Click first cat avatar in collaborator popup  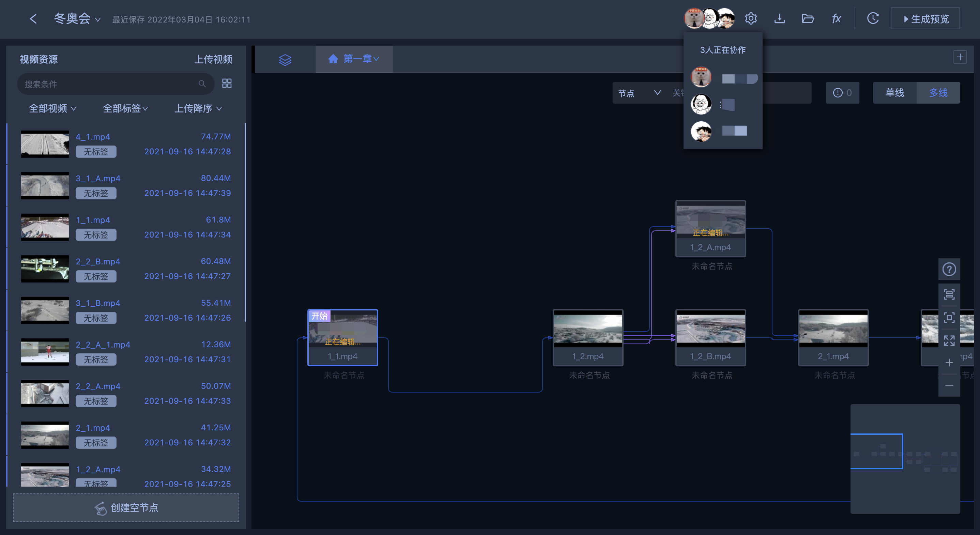(701, 77)
